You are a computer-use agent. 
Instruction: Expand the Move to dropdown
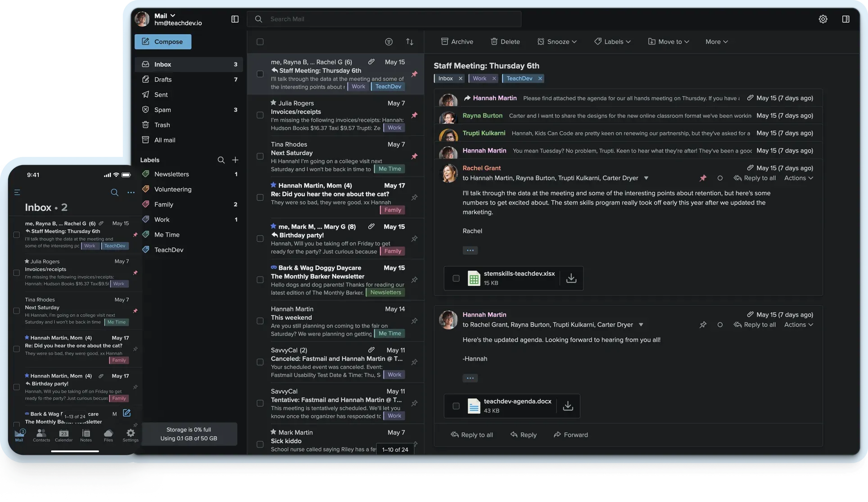(x=668, y=41)
